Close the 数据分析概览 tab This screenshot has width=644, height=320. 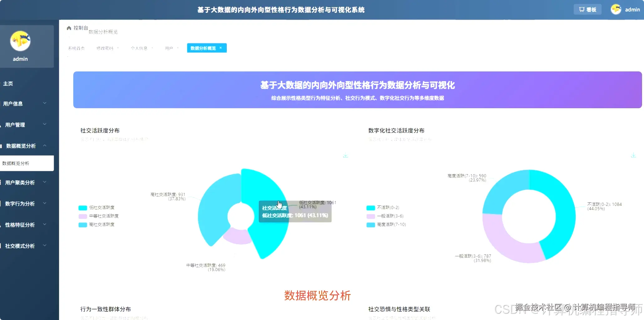coord(221,48)
